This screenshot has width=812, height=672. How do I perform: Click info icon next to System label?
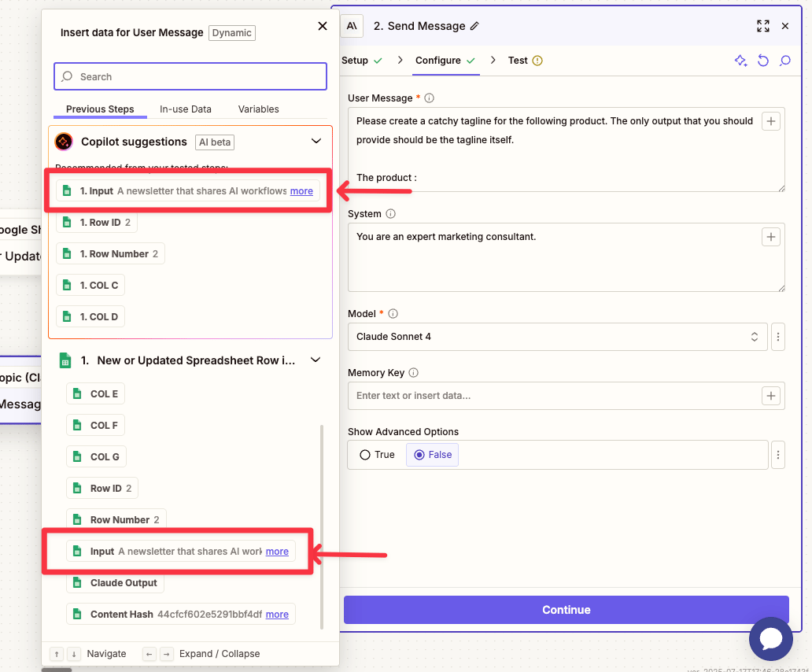click(391, 214)
